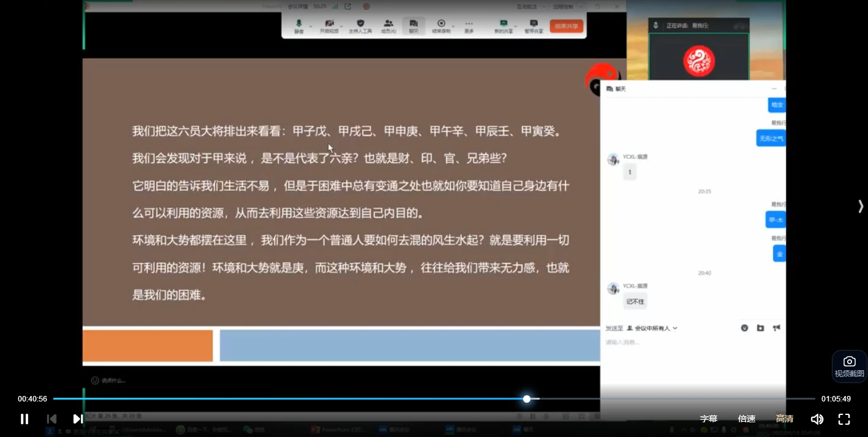
Task: Skip to the next video
Action: (x=78, y=419)
